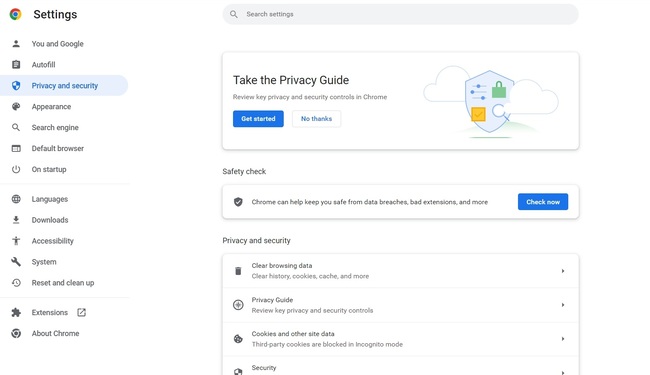Click the Languages globe icon
The width and height of the screenshot is (650, 375).
[16, 199]
